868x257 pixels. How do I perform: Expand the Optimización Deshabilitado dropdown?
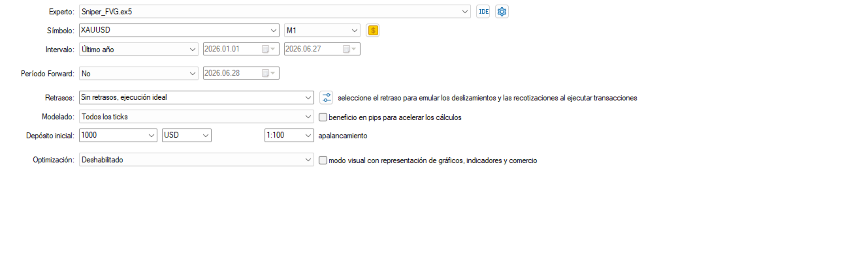[308, 160]
